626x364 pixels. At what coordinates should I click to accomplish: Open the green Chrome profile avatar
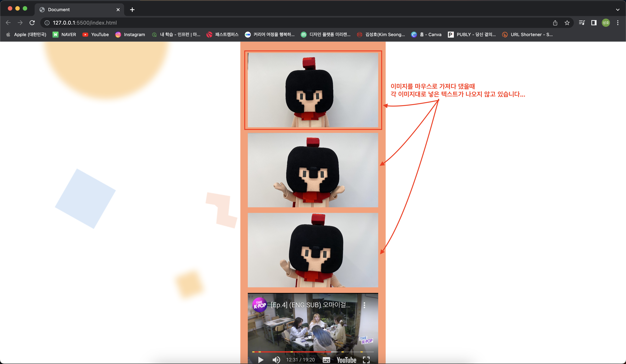[x=606, y=23]
